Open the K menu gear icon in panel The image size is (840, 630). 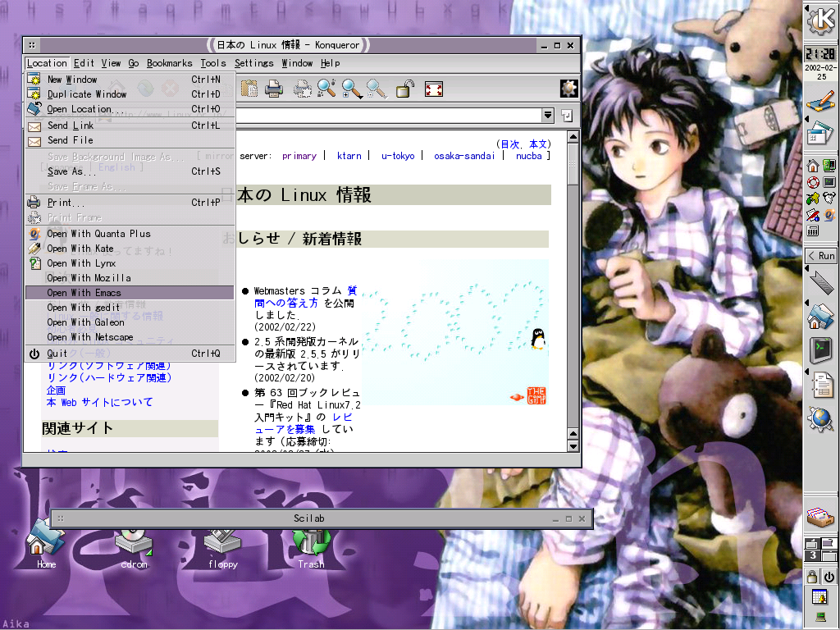821,20
